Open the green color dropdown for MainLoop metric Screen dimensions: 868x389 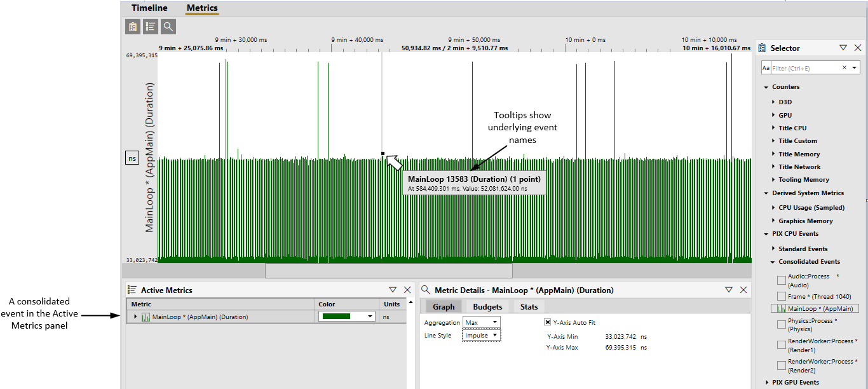coord(347,316)
